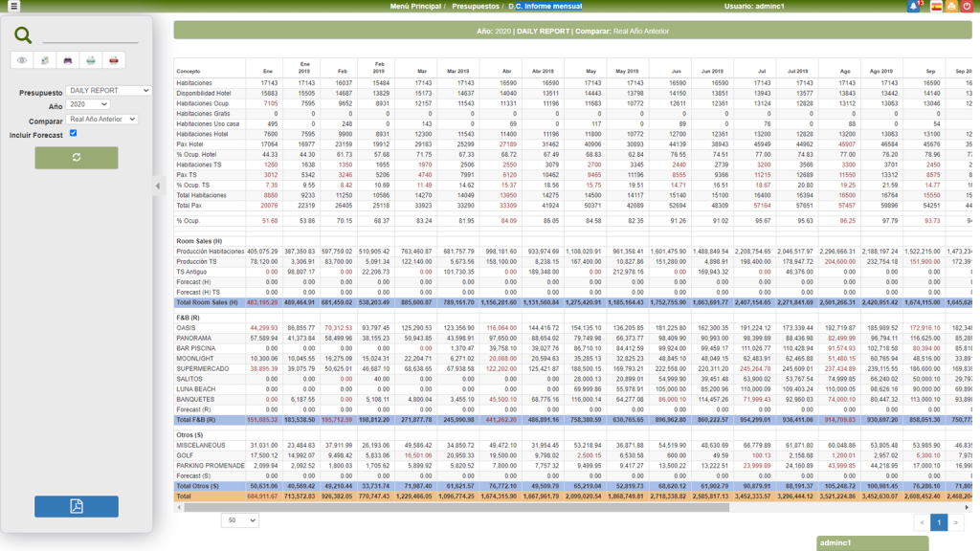Screen dimensions: 980x551
Task: Click the spreadsheet export icon beside the eye
Action: (45, 60)
